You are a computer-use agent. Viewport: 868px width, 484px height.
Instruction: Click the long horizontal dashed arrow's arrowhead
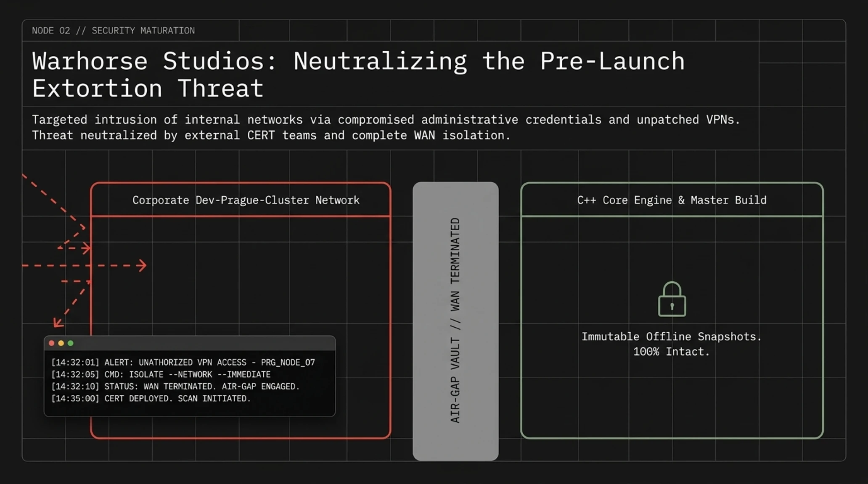tap(142, 266)
